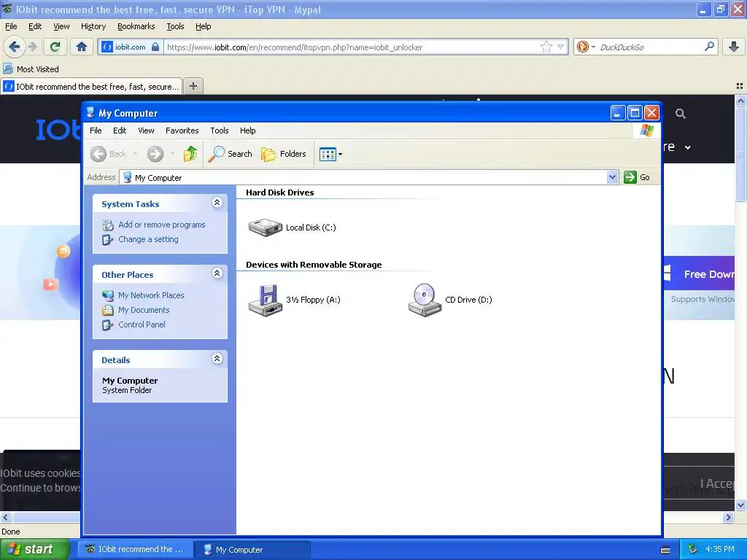Open the Forward history dropdown arrow
747x560 pixels.
[x=172, y=154]
